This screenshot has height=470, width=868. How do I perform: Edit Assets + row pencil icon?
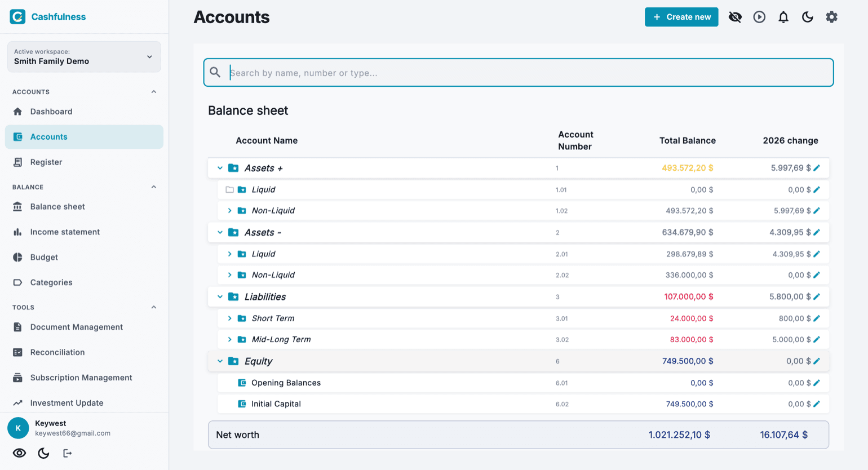(817, 168)
